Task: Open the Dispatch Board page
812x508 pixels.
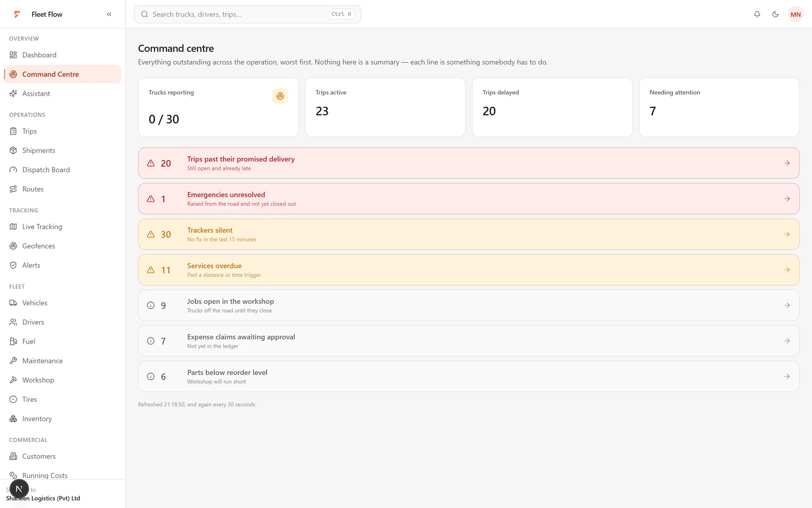Action: pyautogui.click(x=63, y=170)
